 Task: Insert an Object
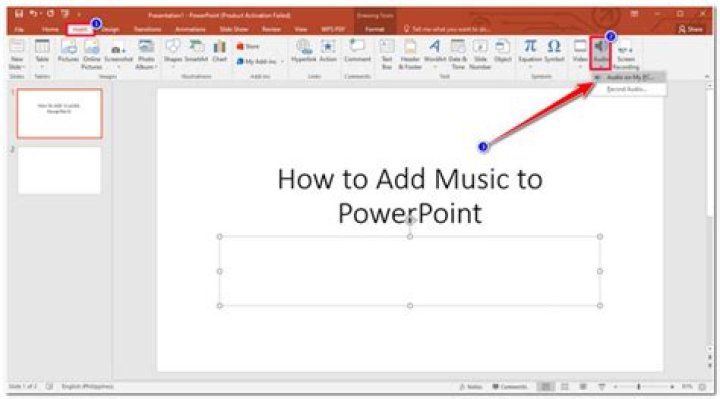tap(503, 51)
